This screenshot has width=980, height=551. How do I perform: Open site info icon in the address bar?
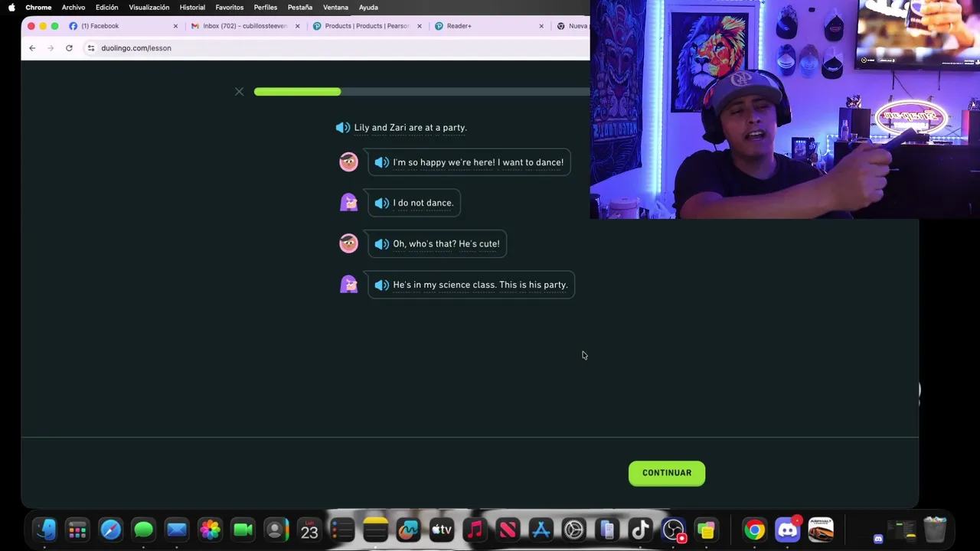coord(91,48)
